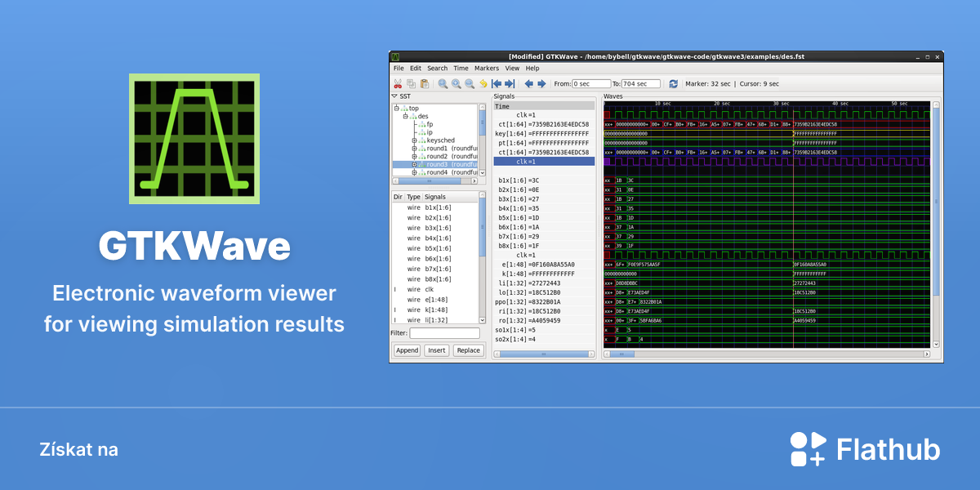Click the Zoom In magnifier icon
980x490 pixels.
click(456, 83)
